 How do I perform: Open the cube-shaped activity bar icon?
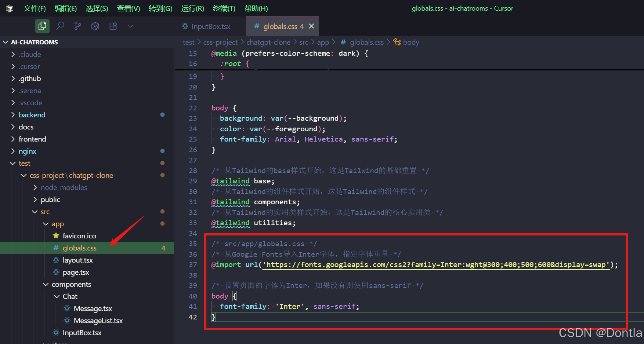(x=95, y=26)
